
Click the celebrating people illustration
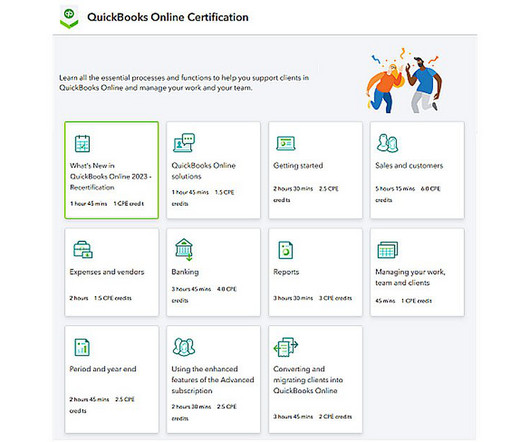click(405, 81)
